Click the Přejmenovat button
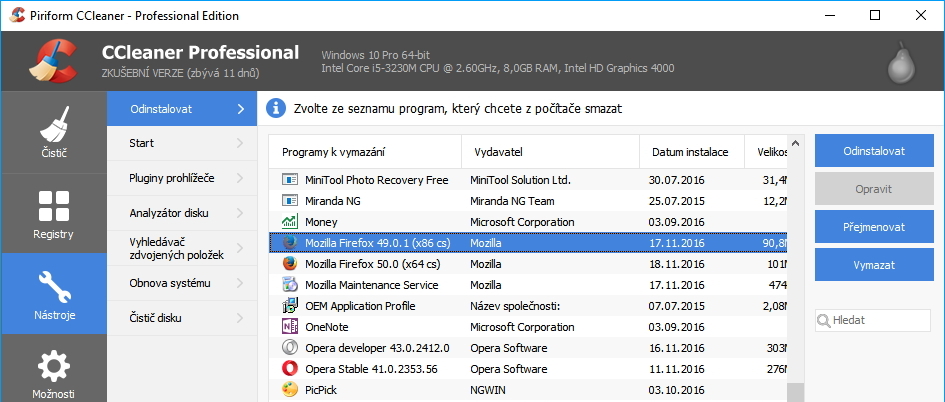The height and width of the screenshot is (402, 945). pyautogui.click(x=874, y=227)
